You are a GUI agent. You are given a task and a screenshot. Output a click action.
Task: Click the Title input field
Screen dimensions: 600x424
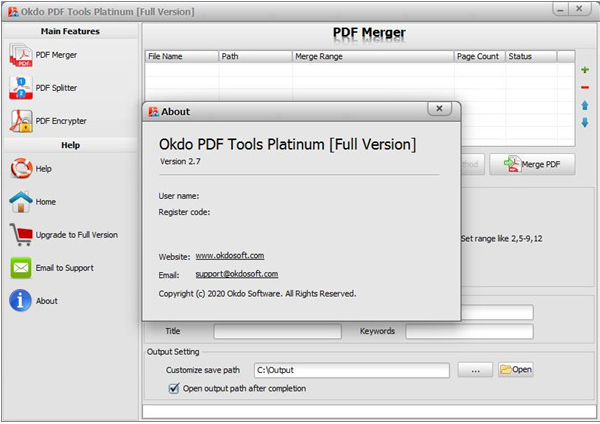point(277,331)
